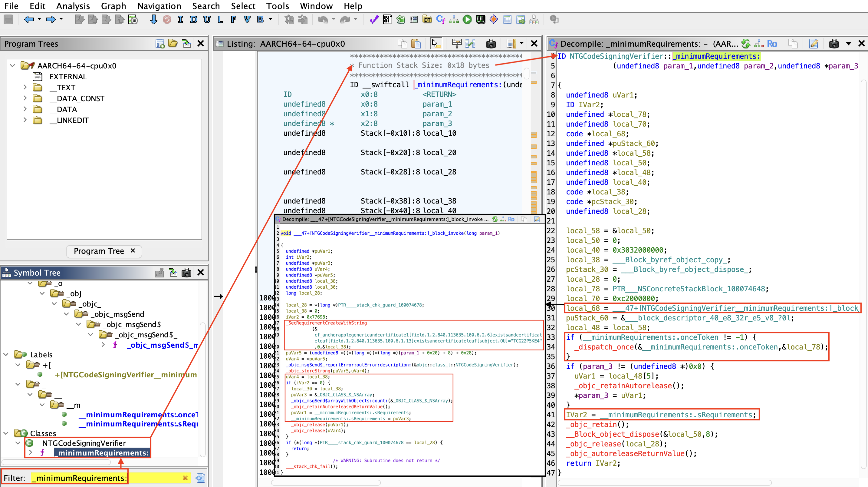
Task: Clear the symbol filter text
Action: tap(185, 478)
